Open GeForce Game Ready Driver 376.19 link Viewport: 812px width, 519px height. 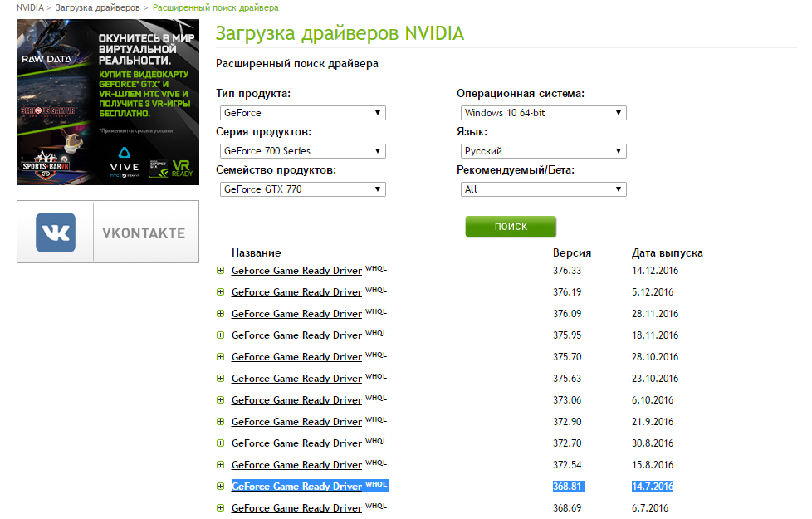tap(296, 292)
